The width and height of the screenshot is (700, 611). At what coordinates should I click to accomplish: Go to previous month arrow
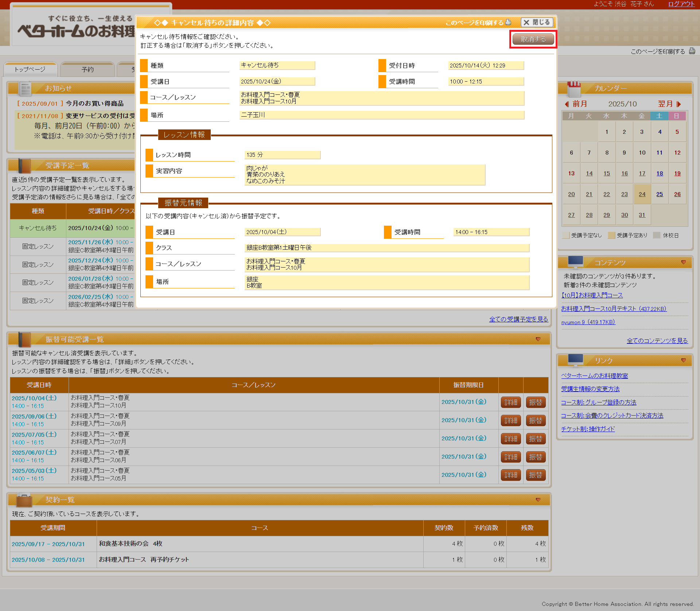point(567,104)
